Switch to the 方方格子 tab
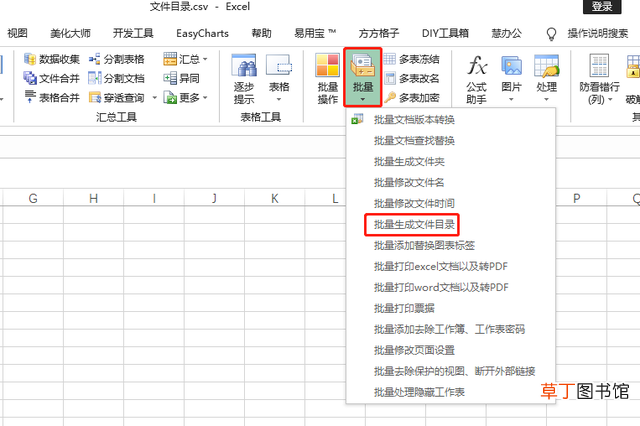 click(x=379, y=33)
